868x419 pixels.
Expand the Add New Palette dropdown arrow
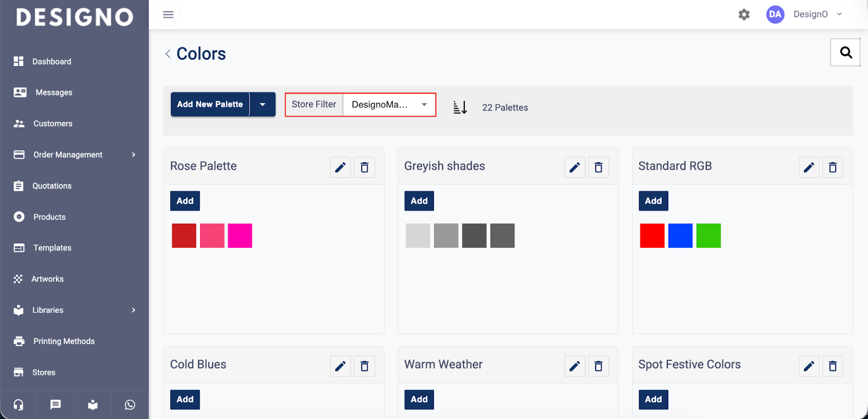263,105
